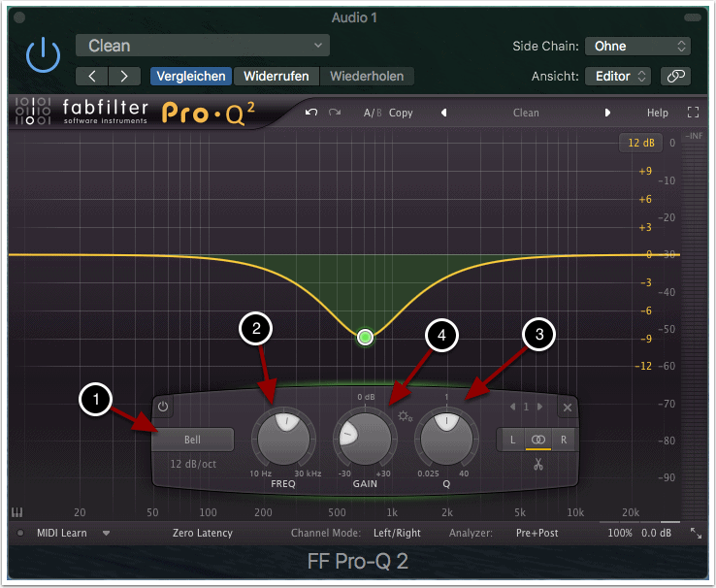The image size is (716, 588).
Task: Enter full screen mode with the corner-brackets icon
Action: 693,113
